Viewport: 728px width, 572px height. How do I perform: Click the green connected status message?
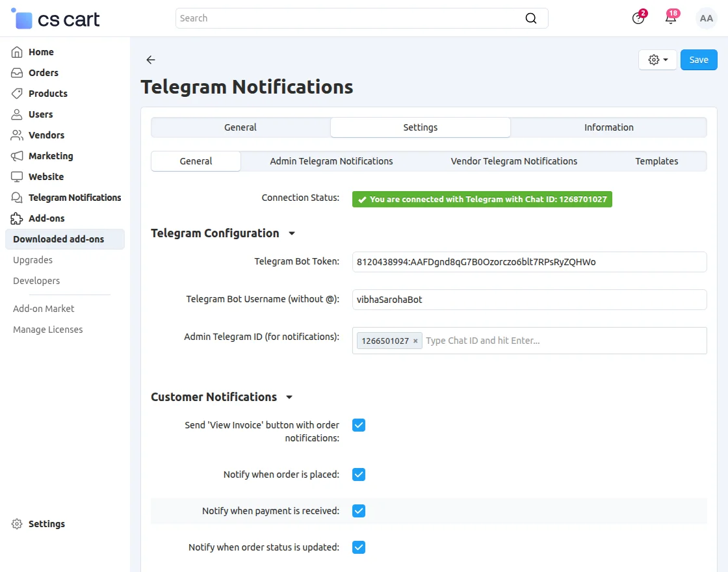482,199
